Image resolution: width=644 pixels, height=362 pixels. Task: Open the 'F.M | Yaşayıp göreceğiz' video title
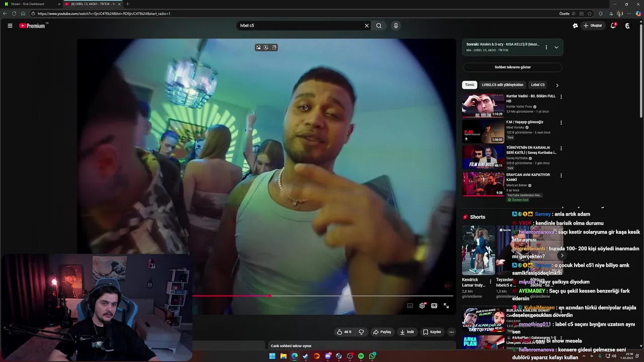[x=525, y=122]
